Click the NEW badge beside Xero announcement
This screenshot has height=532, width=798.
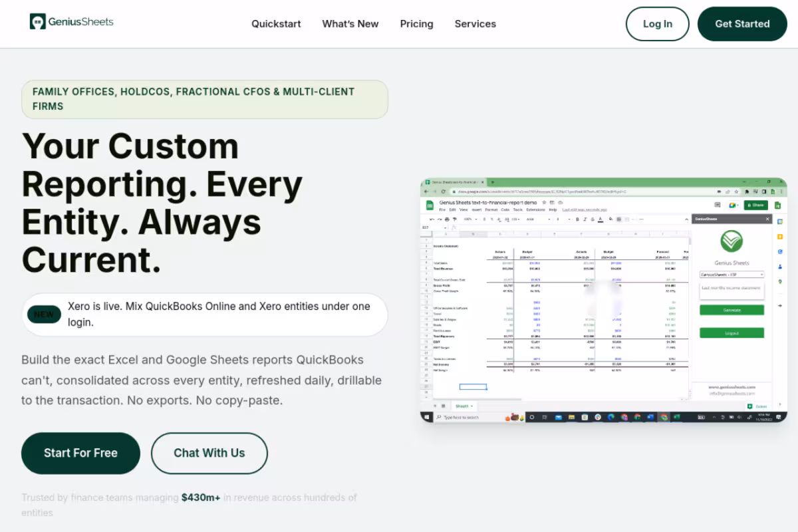click(x=44, y=315)
